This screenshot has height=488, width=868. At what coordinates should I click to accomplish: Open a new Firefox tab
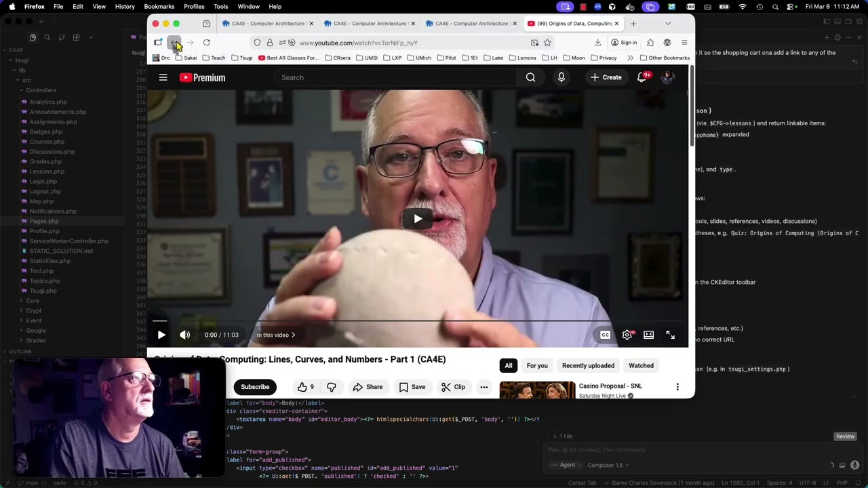click(x=633, y=24)
